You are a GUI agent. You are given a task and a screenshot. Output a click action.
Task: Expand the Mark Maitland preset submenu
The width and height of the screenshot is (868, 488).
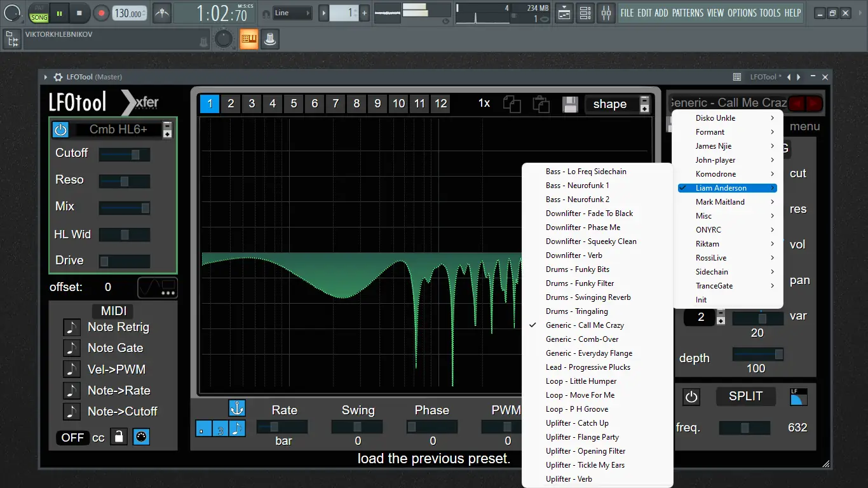coord(728,202)
